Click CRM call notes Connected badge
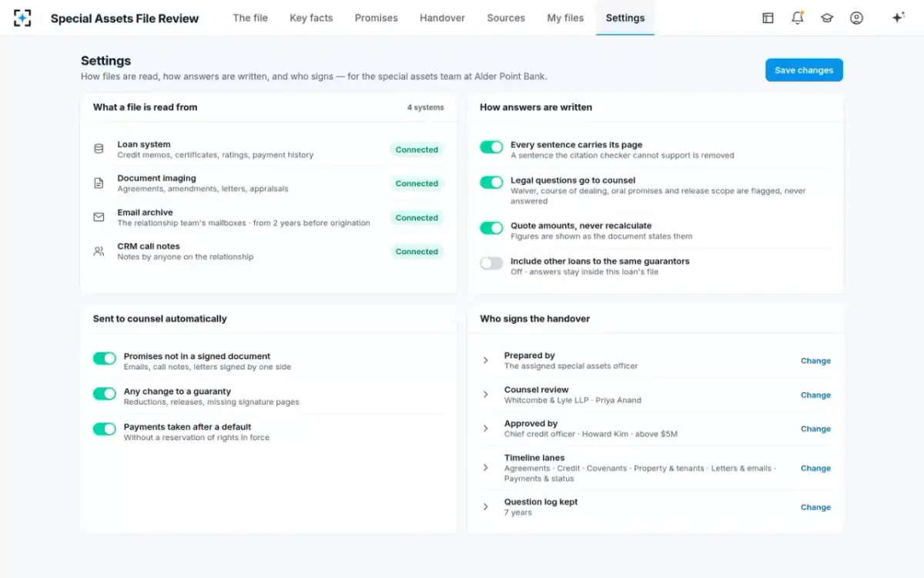 point(417,251)
